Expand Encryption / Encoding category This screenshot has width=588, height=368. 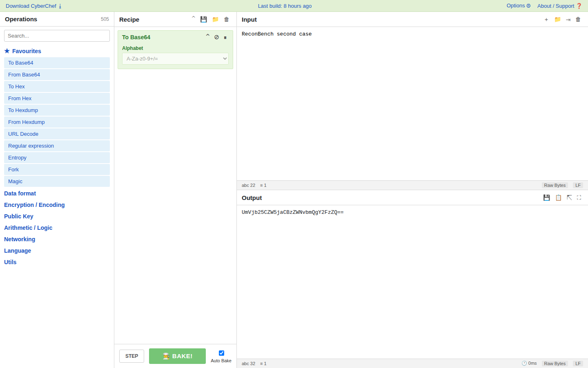coord(34,205)
